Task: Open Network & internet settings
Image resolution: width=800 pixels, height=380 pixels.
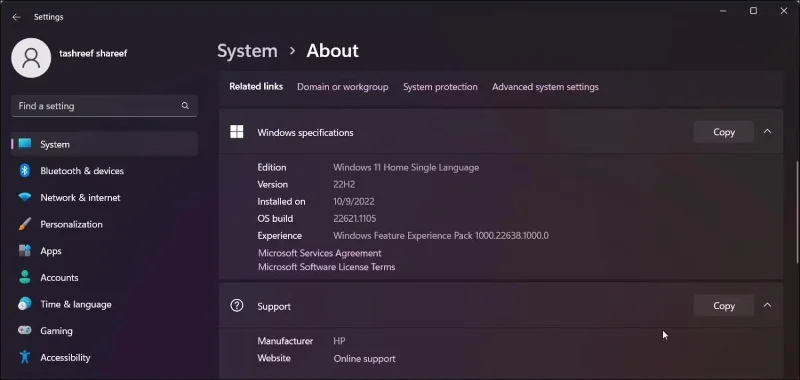Action: click(x=105, y=197)
